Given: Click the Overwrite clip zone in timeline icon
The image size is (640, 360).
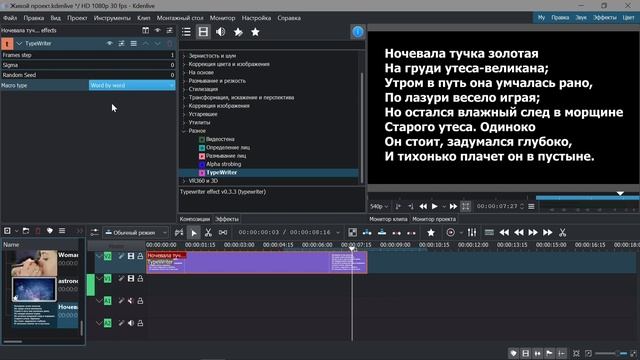Looking at the screenshot, I should click(x=382, y=233).
